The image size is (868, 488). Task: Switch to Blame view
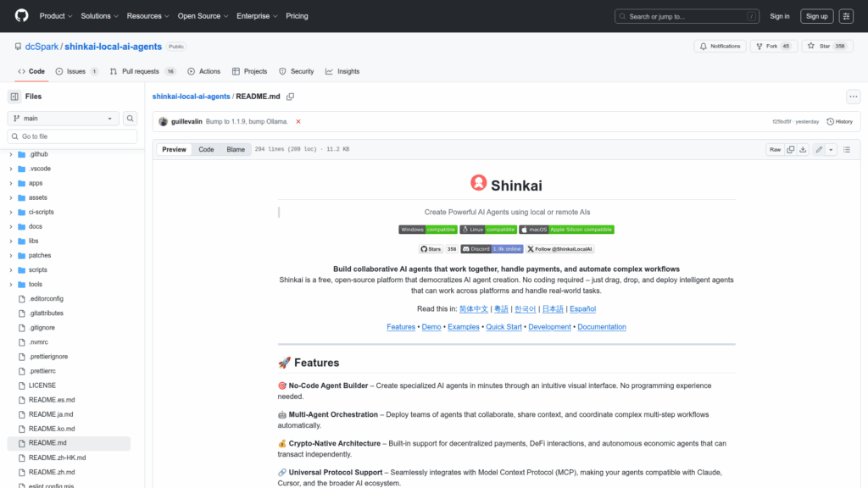click(235, 149)
